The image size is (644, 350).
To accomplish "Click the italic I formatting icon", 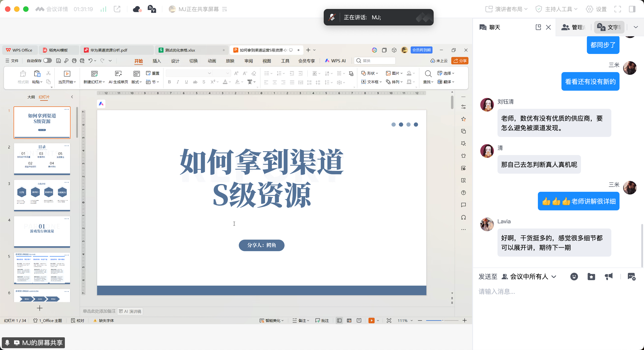I will (178, 82).
